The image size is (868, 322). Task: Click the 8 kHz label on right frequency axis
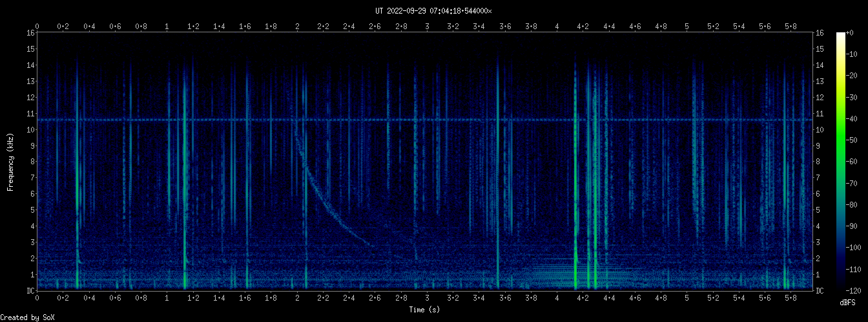coord(820,162)
